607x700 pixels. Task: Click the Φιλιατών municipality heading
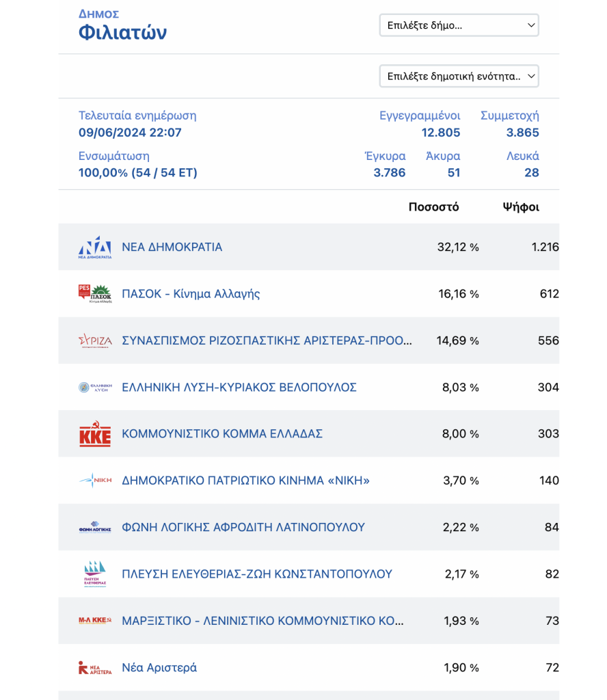coord(123,33)
